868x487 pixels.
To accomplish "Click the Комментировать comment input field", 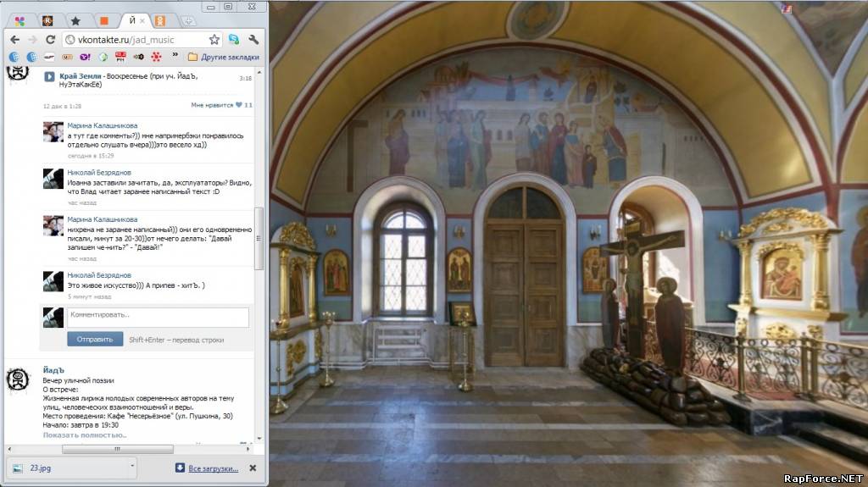I will [x=158, y=317].
